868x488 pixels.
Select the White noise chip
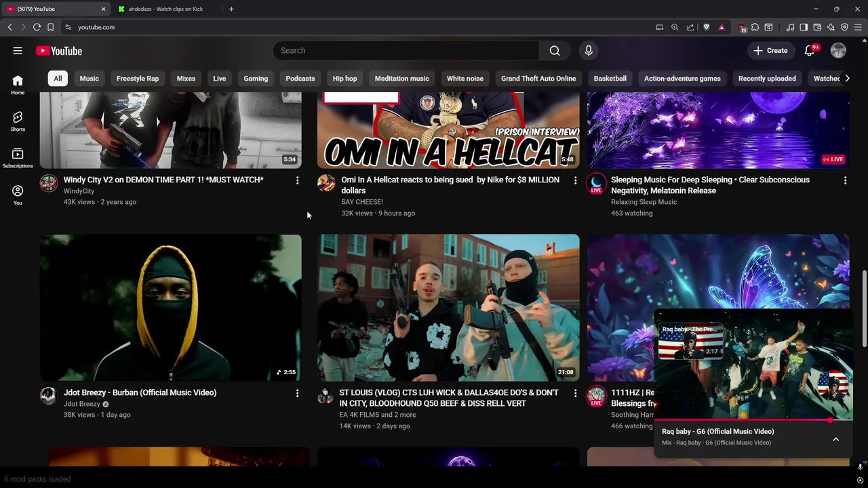[465, 79]
